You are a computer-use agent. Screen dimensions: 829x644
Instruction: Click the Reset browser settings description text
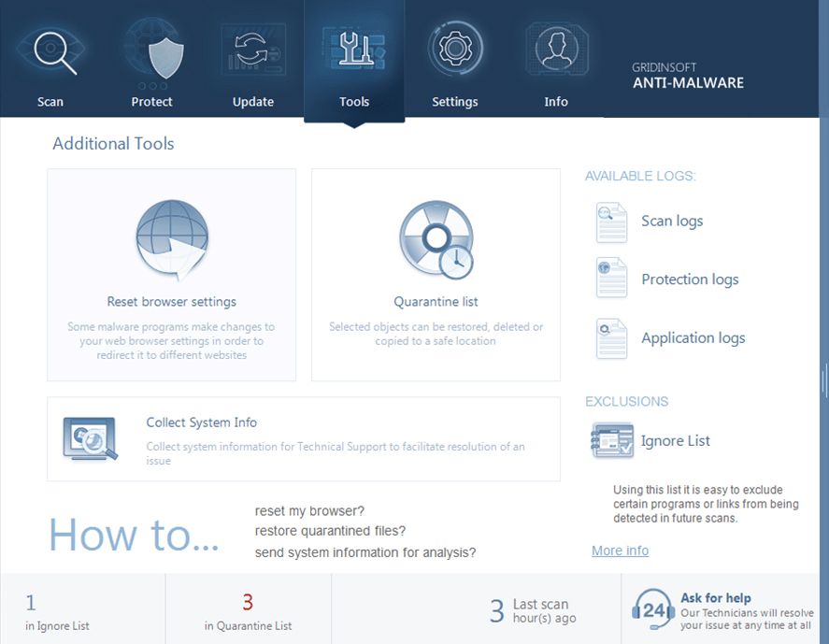(x=171, y=341)
